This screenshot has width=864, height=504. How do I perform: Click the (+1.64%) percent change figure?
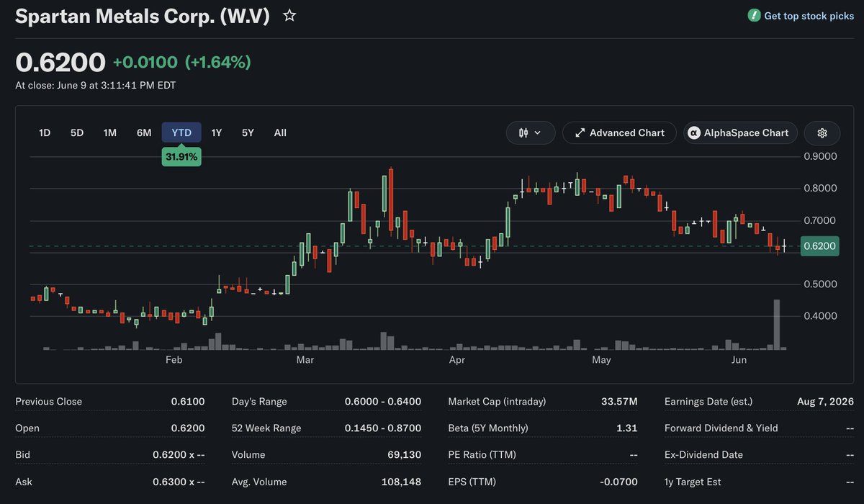(218, 62)
